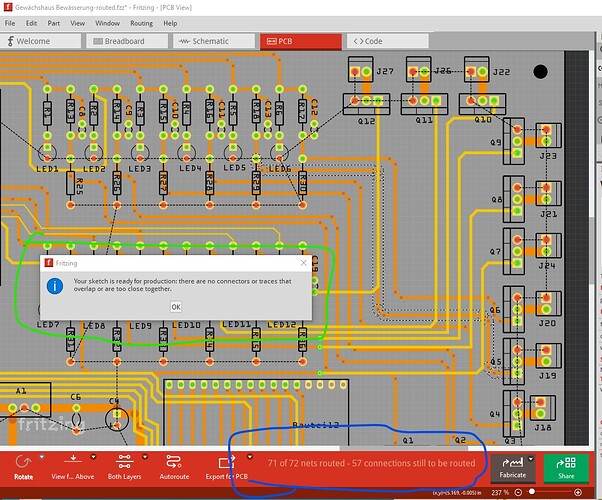Image resolution: width=602 pixels, height=500 pixels.
Task: Run the Autoroute tool
Action: click(x=174, y=466)
